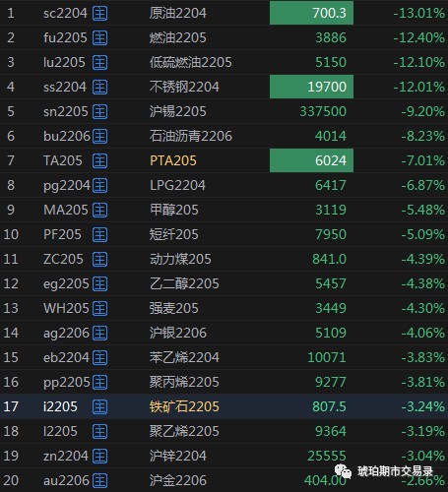Click the 主 icon beside i2205
Screen dimensions: 448x492
(99, 407)
